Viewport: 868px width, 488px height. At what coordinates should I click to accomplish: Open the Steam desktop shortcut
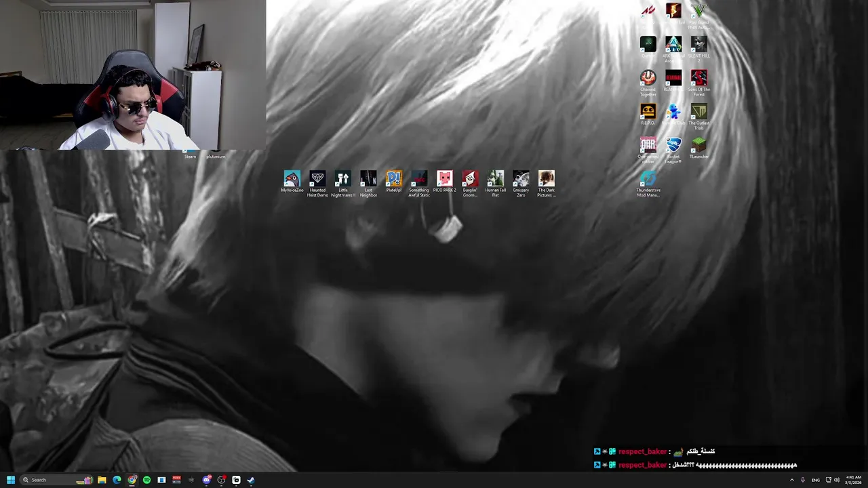(191, 155)
